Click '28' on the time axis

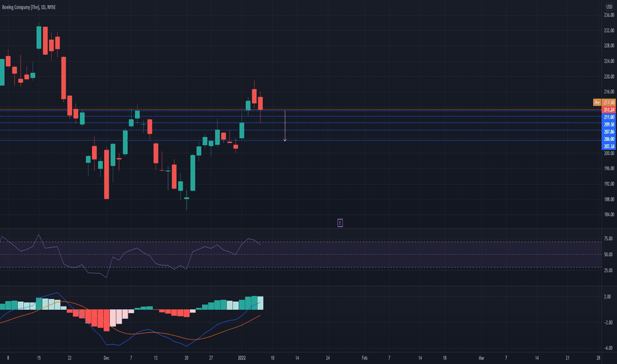pos(598,358)
